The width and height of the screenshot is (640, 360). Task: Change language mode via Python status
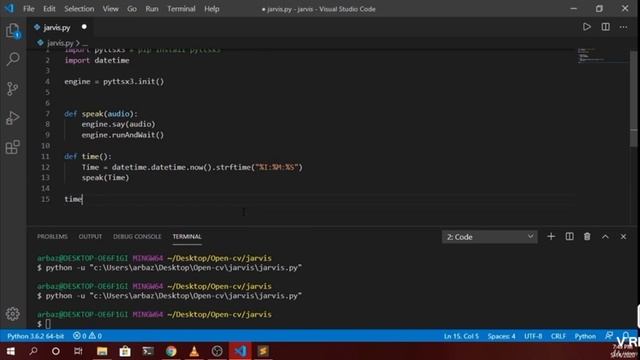[585, 336]
